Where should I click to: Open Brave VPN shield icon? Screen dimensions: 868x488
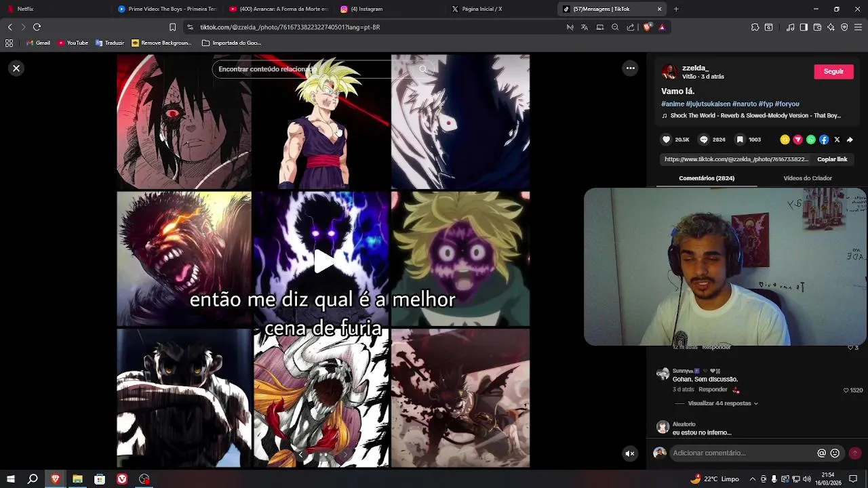844,27
